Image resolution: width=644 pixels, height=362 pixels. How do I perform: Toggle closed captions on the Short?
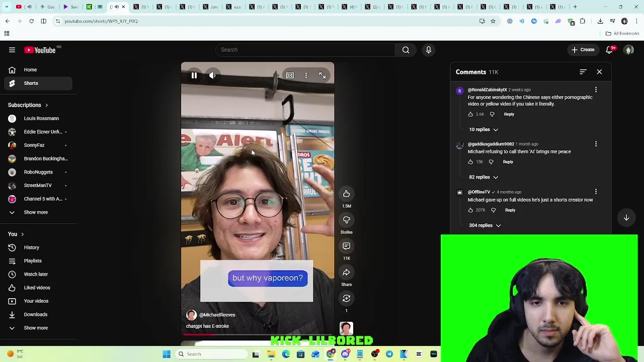pos(290,75)
